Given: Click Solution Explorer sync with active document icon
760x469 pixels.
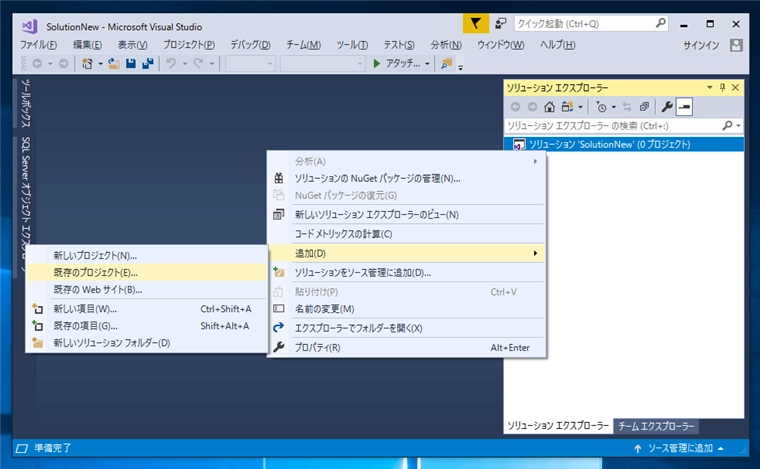Looking at the screenshot, I should click(x=627, y=107).
